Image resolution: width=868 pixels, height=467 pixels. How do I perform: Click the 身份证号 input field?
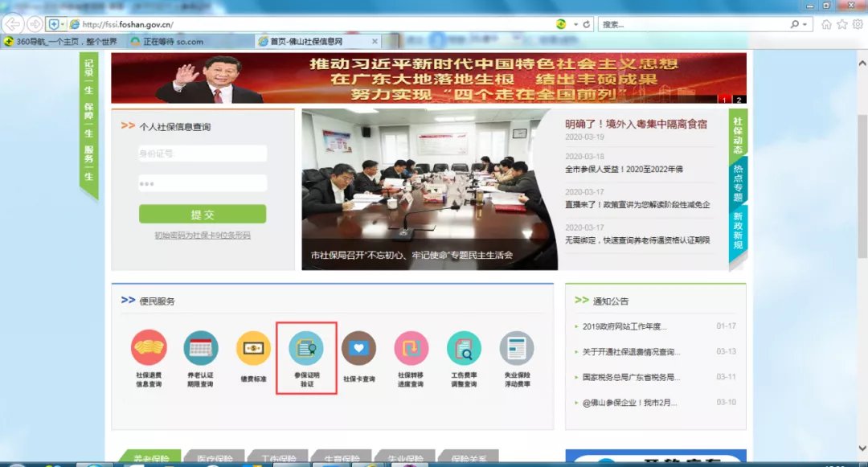[203, 154]
